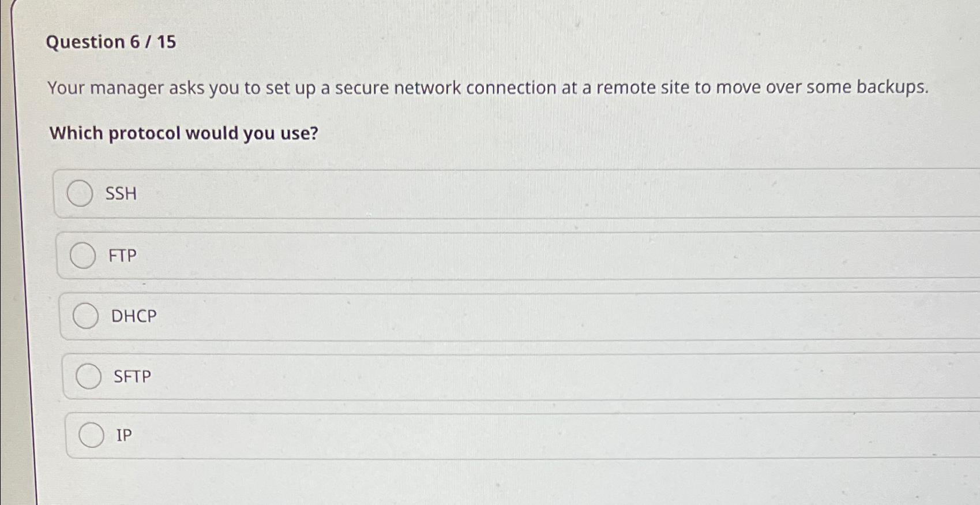This screenshot has height=505, width=980.
Task: Deselect the currently chosen answer option
Action: point(89,376)
